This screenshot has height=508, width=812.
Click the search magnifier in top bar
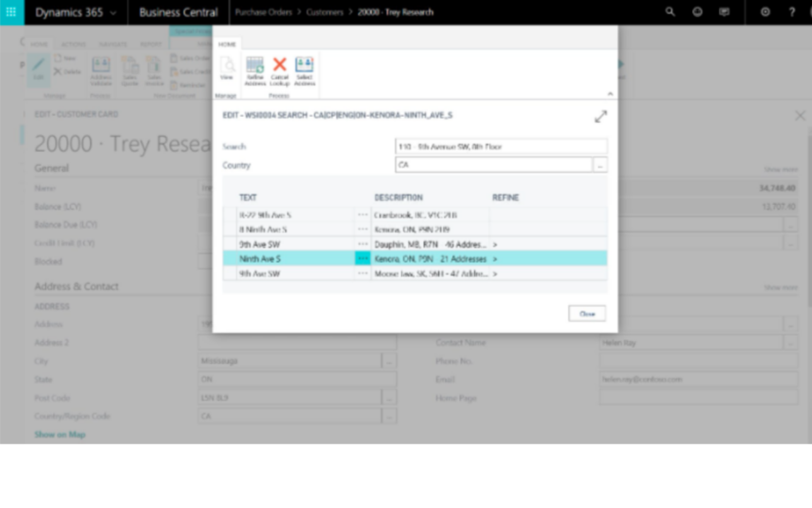click(x=670, y=12)
